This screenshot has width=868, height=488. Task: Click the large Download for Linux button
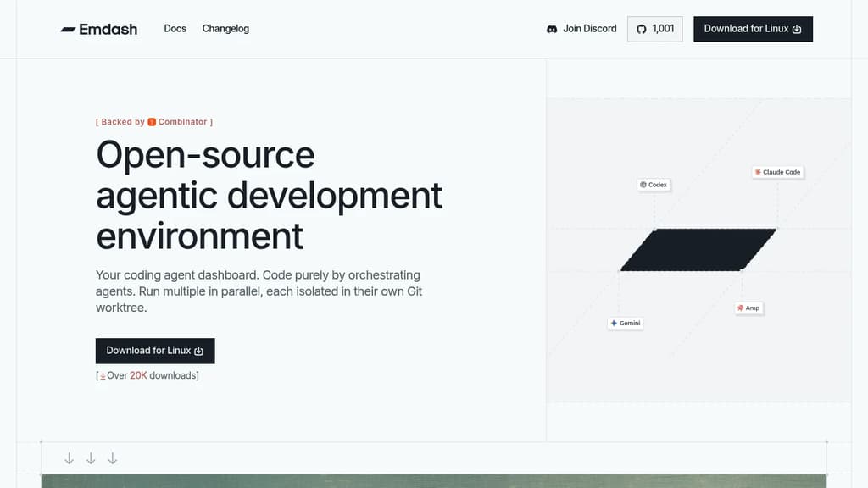[155, 350]
